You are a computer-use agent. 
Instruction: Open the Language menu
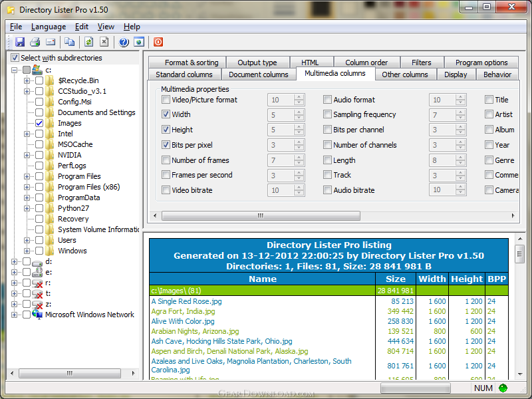point(49,27)
